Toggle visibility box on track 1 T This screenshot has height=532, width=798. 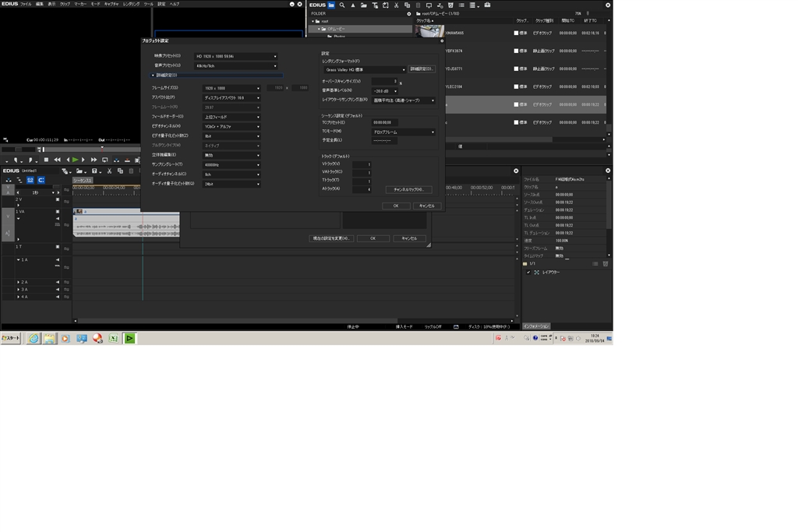click(x=58, y=247)
